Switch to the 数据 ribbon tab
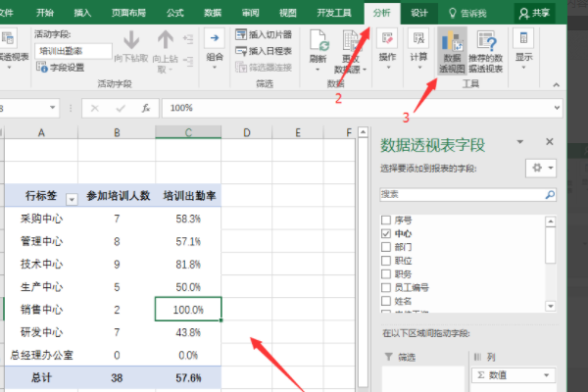The width and height of the screenshot is (588, 392). pyautogui.click(x=213, y=14)
